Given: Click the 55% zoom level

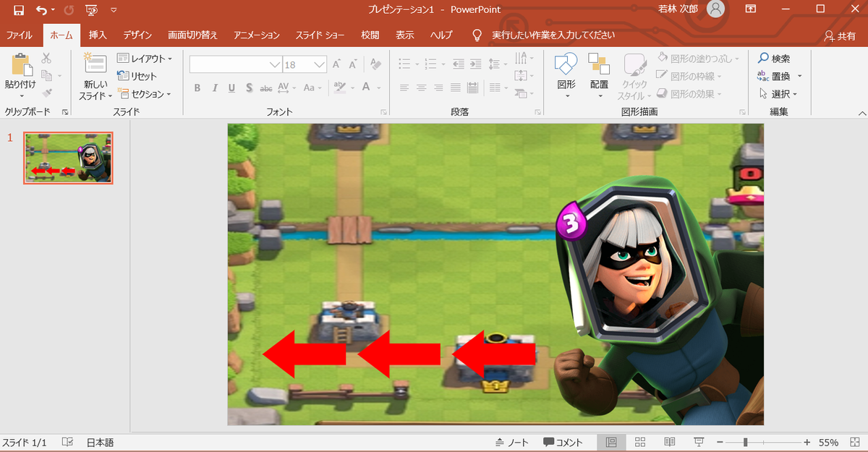Looking at the screenshot, I should [829, 443].
